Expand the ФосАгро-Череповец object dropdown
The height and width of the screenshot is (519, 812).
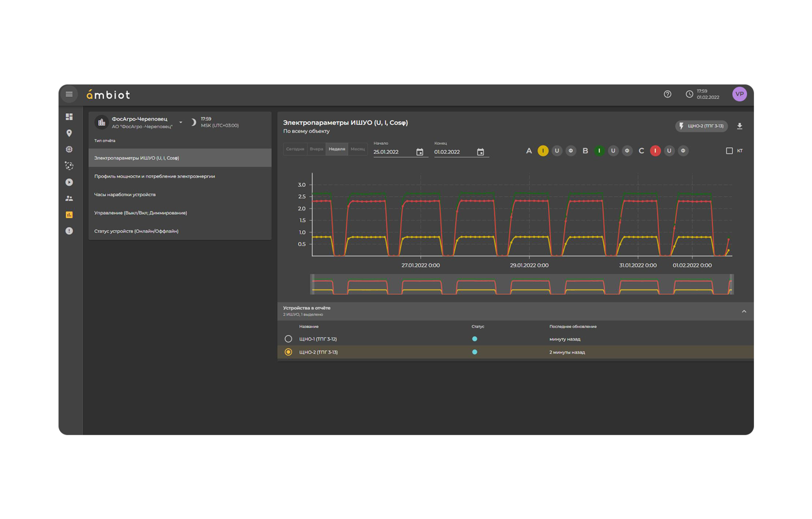[x=181, y=122]
